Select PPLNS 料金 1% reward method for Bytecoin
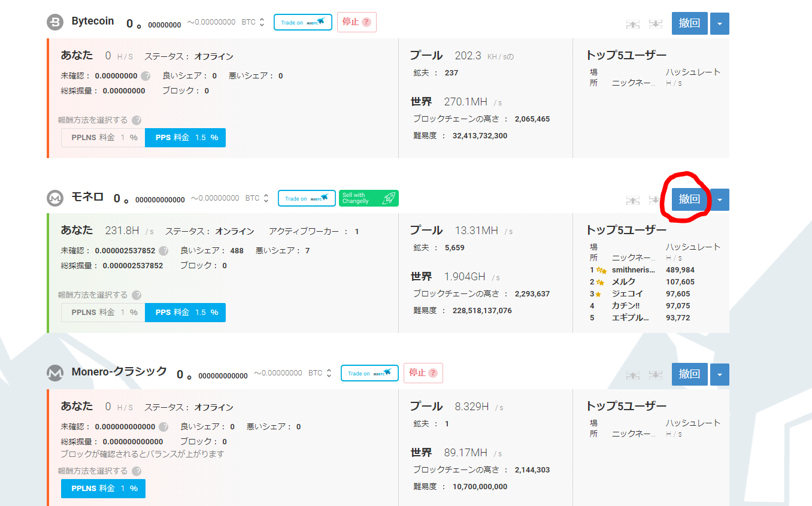The height and width of the screenshot is (506, 812). 103,138
